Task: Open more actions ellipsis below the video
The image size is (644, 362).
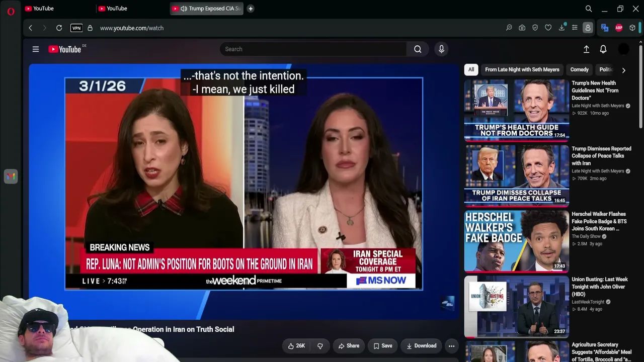Action: tap(451, 346)
